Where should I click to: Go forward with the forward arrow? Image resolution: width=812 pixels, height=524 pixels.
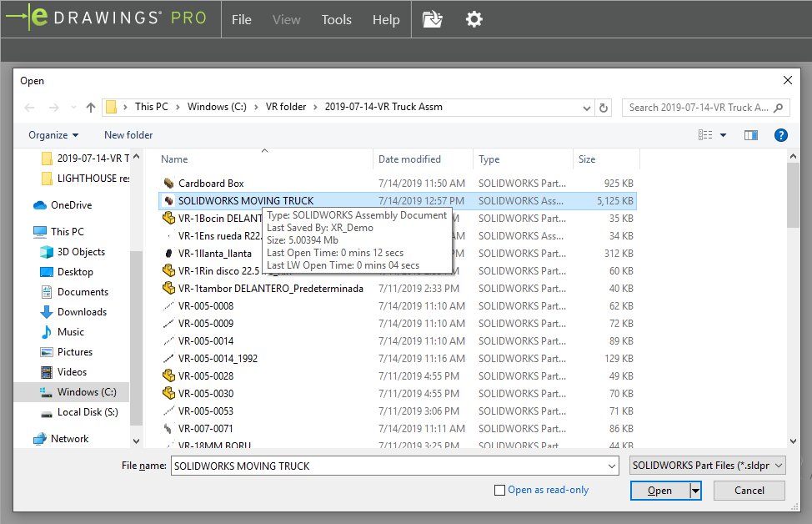pyautogui.click(x=54, y=108)
